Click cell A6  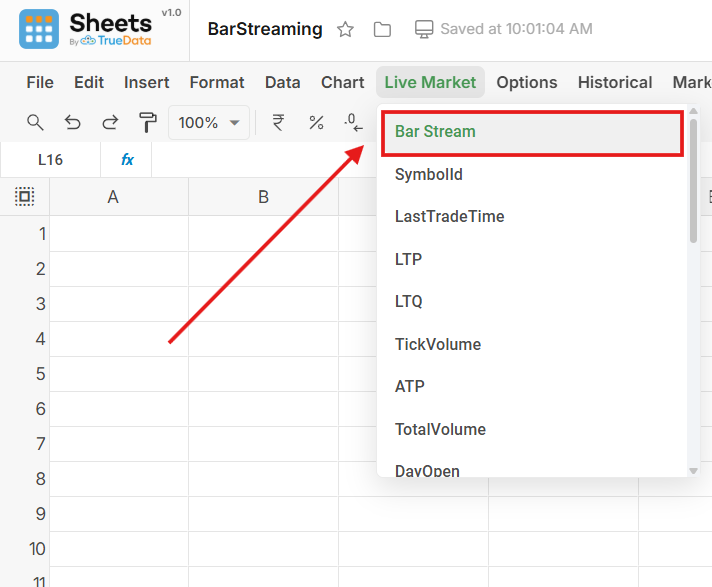click(119, 409)
